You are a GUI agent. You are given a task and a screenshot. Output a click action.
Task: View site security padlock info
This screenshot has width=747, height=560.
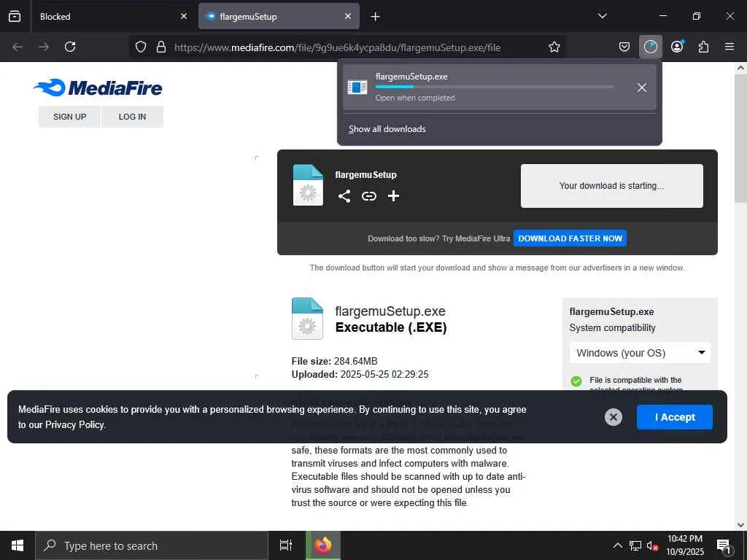point(161,47)
